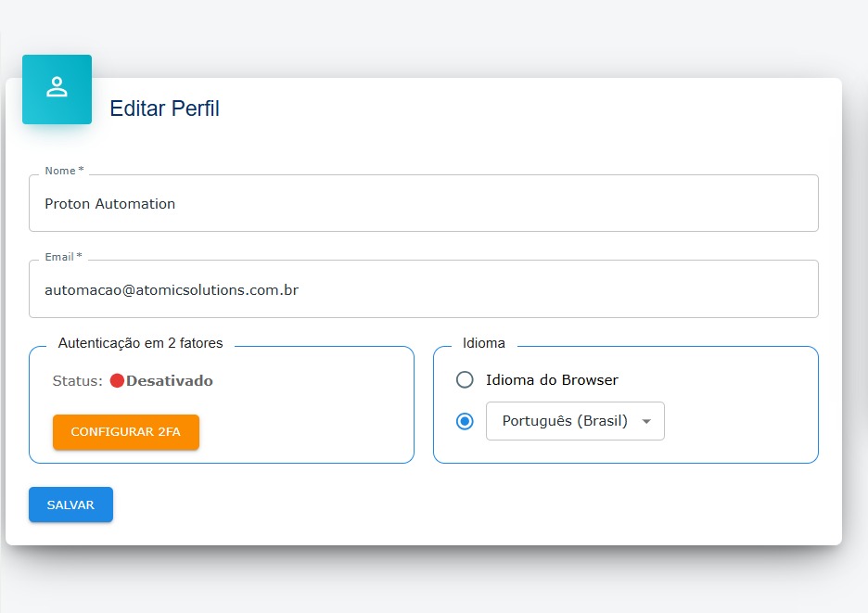Click the Desativado status text
Image resolution: width=868 pixels, height=613 pixels.
(x=170, y=381)
